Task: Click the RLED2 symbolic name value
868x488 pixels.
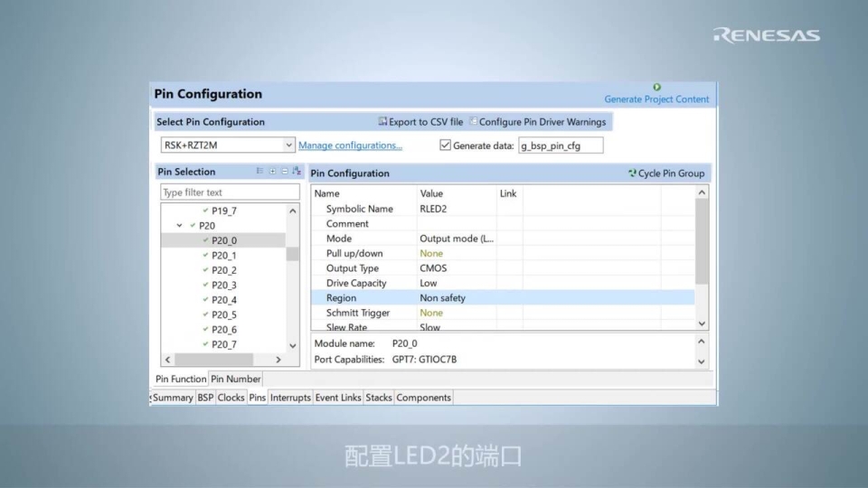Action: click(433, 209)
